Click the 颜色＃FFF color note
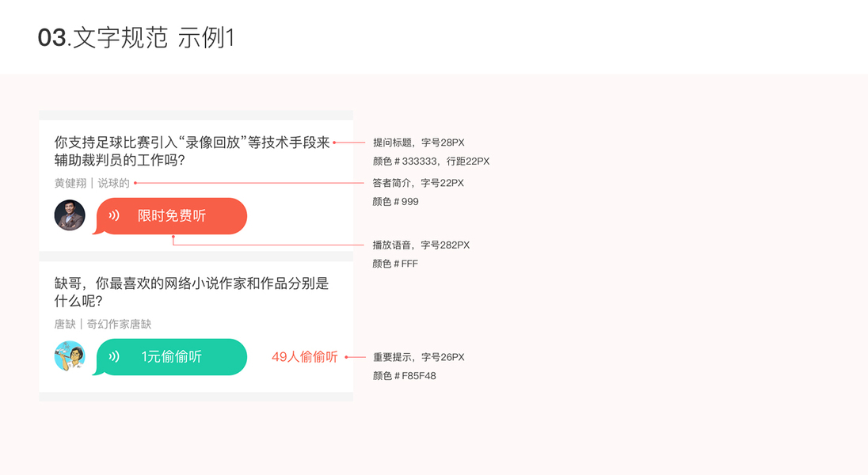The width and height of the screenshot is (868, 475). pyautogui.click(x=395, y=264)
